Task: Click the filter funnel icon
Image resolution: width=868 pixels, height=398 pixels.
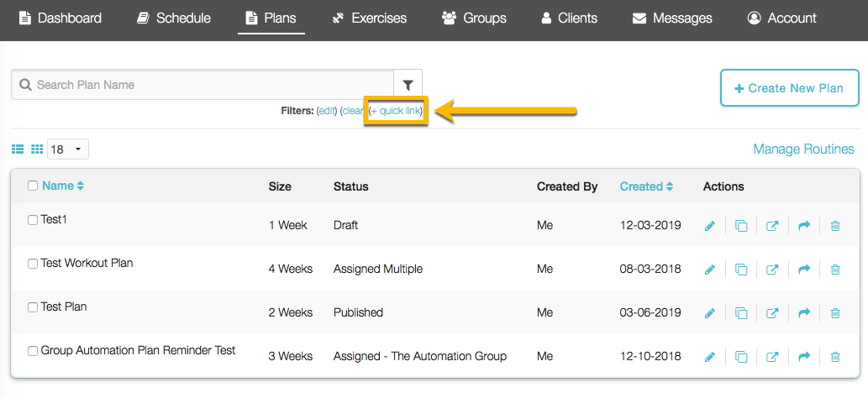Action: (408, 85)
